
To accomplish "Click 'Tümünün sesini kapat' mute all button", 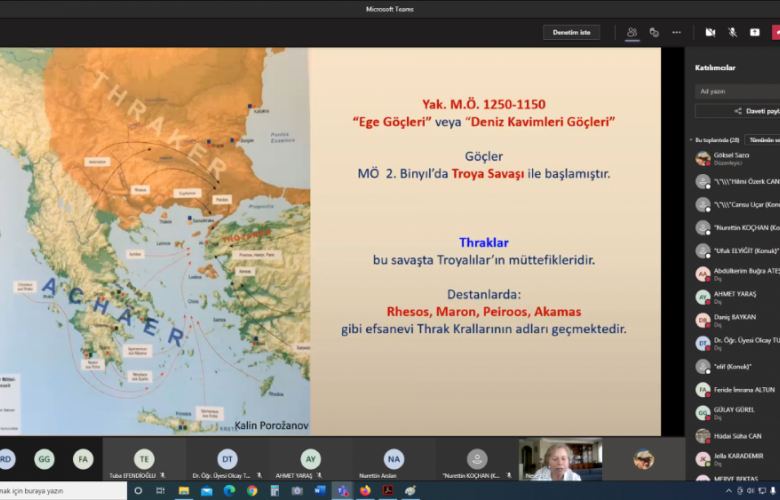I will [x=764, y=140].
